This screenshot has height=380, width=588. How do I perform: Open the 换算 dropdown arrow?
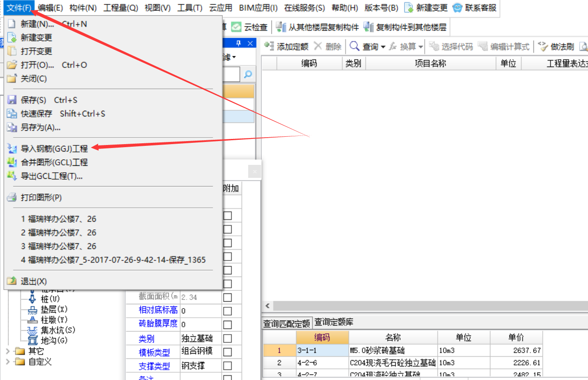421,47
